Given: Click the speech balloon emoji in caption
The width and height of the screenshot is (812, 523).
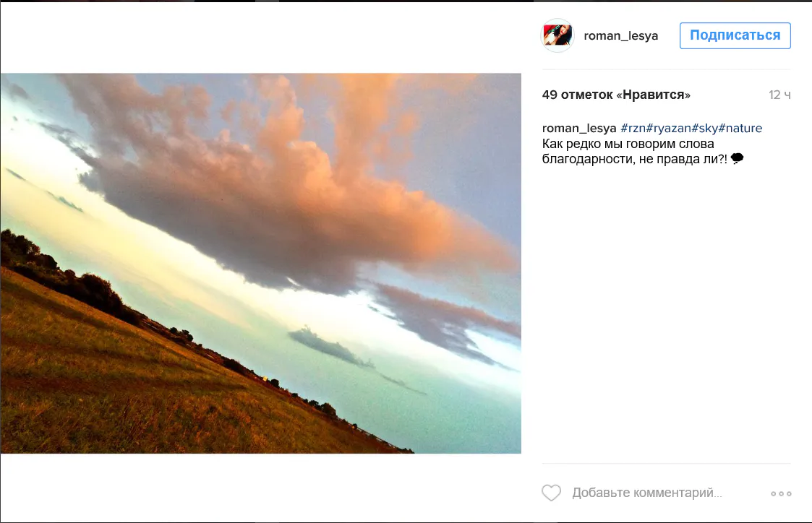Looking at the screenshot, I should click(737, 158).
